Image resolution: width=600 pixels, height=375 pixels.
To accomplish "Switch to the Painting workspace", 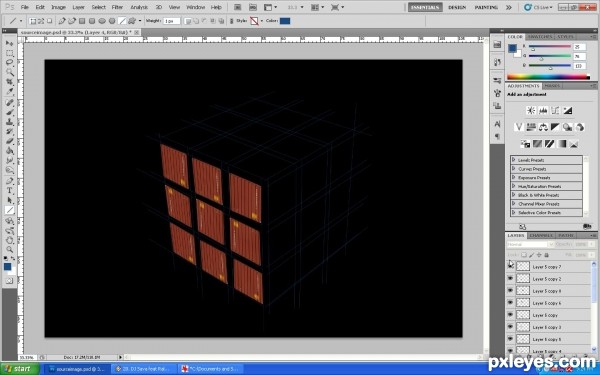I will coord(486,7).
